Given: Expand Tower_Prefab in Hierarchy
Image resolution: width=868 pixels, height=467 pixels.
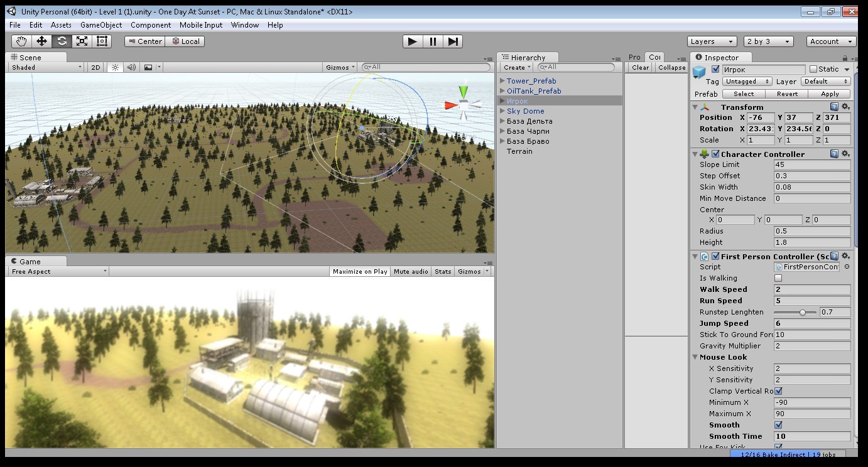Looking at the screenshot, I should 502,81.
